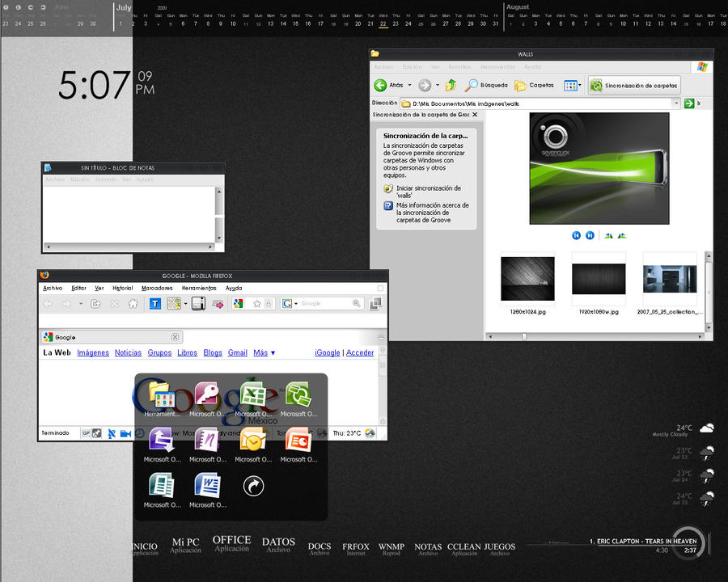Viewport: 728px width, 582px height.
Task: Open the map icon dropdown arrow in Firefox
Action: (x=185, y=304)
